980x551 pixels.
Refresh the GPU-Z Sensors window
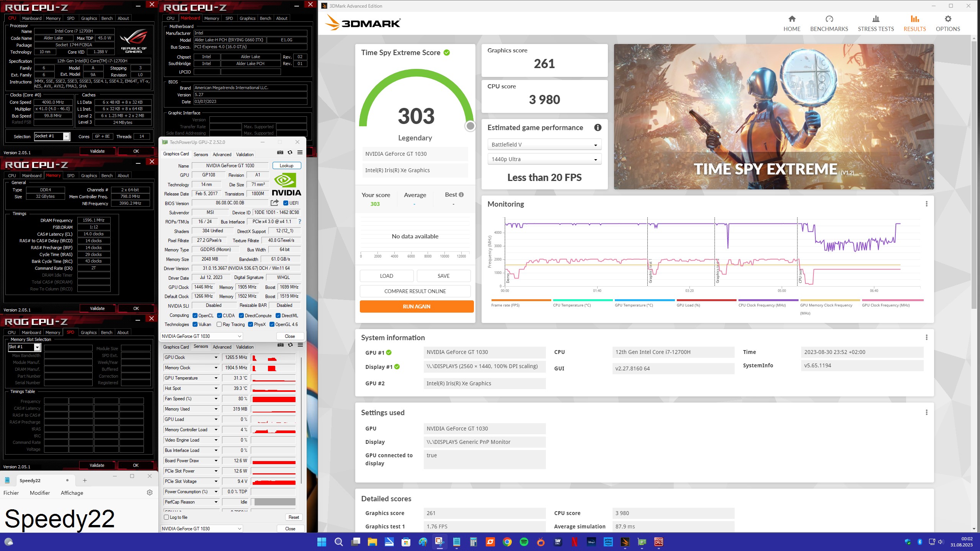click(290, 345)
